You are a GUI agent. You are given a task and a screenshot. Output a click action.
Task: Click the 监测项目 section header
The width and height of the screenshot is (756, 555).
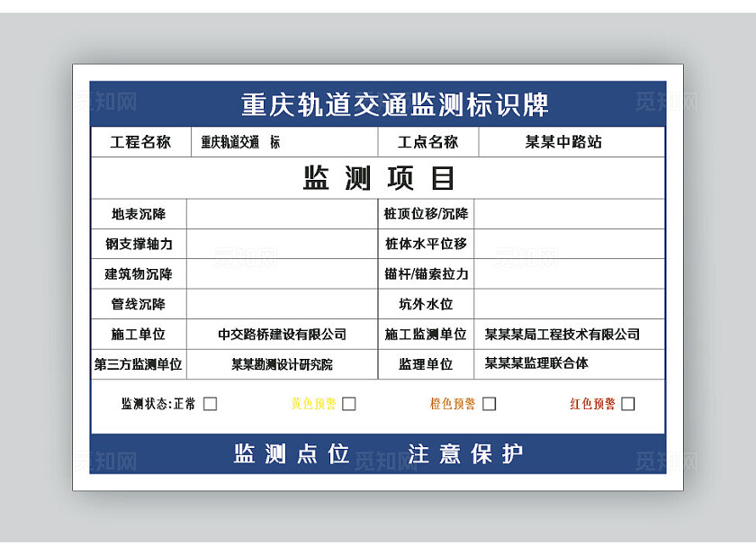[x=378, y=177]
